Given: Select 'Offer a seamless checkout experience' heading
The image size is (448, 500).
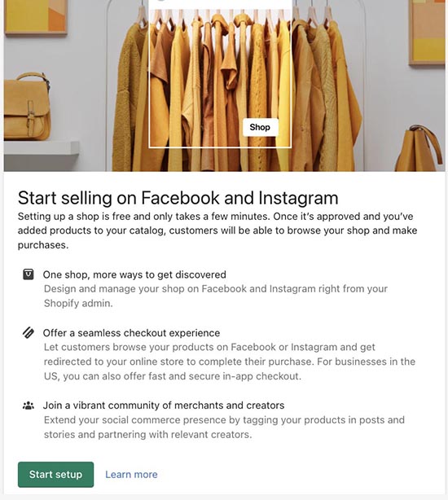Looking at the screenshot, I should click(131, 333).
